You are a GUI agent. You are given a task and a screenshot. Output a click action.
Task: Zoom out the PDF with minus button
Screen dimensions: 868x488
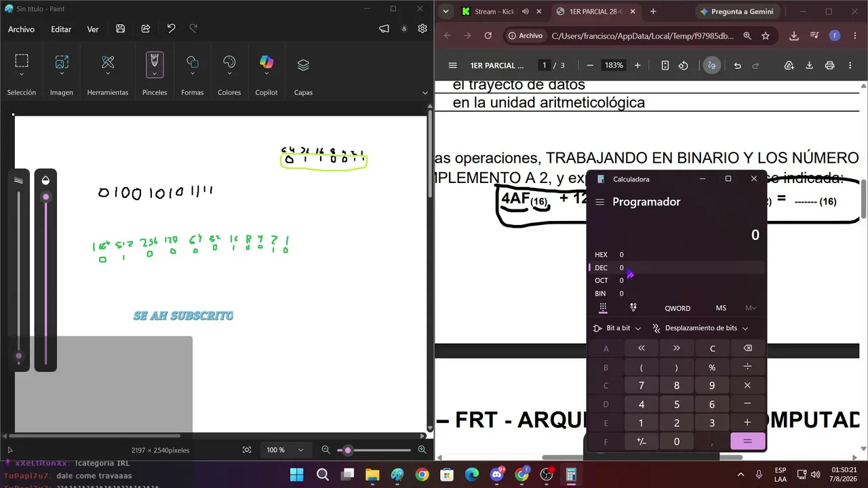point(590,66)
